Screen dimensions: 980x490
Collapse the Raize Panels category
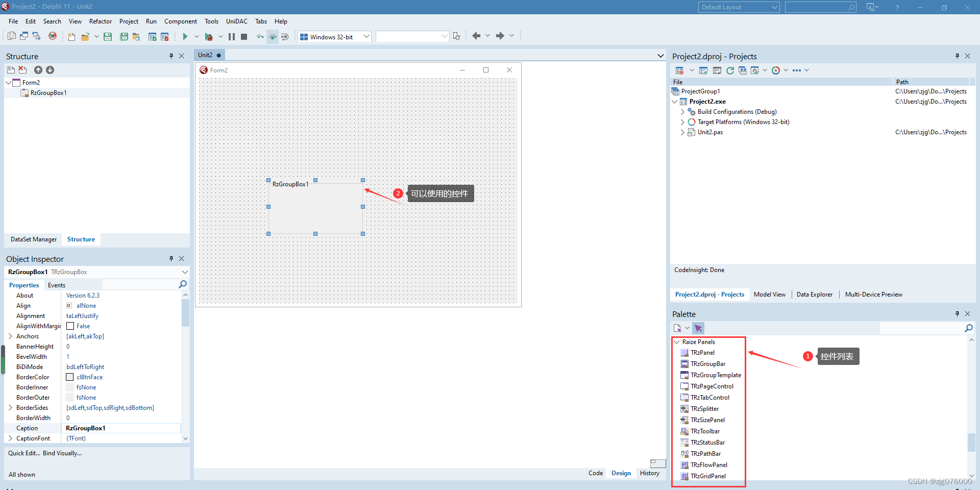coord(678,341)
